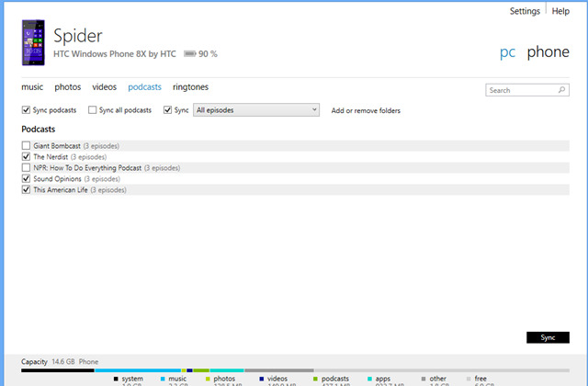588x386 pixels.
Task: Click the black Sync button
Action: (x=548, y=337)
